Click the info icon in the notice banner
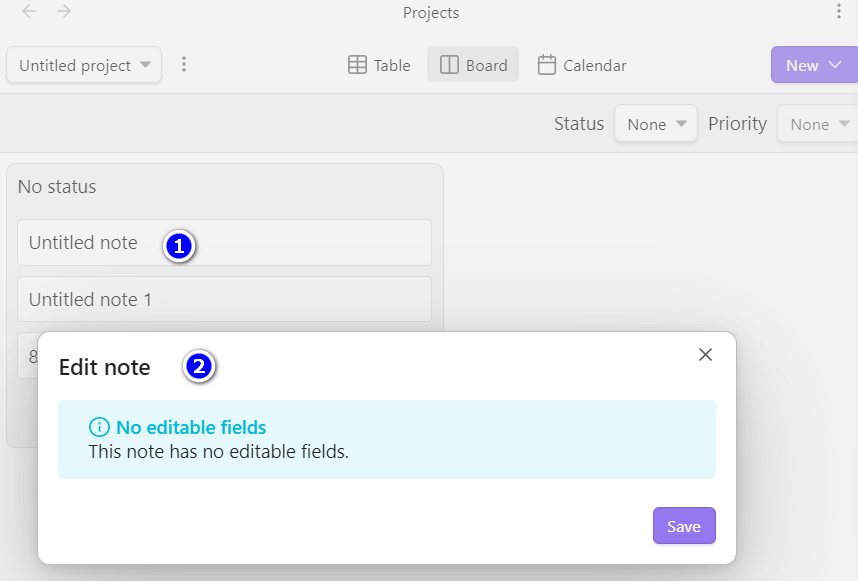Viewport: 858px width, 581px height. pyautogui.click(x=99, y=427)
